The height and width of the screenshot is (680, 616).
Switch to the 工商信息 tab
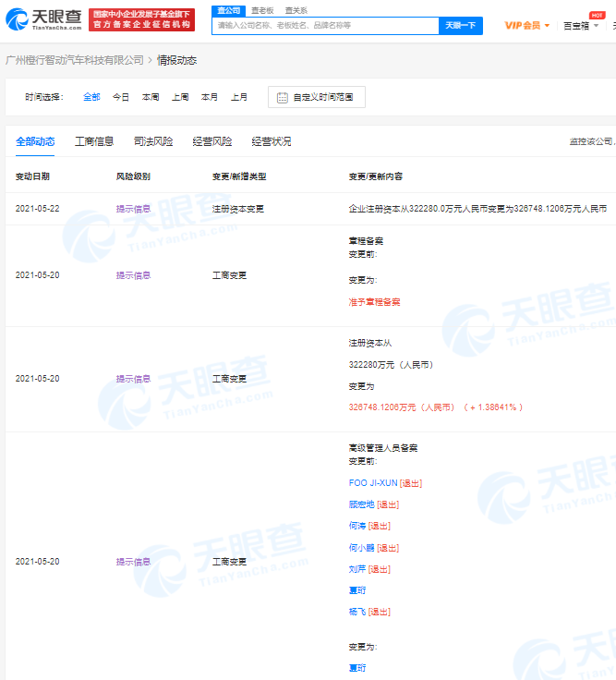94,141
